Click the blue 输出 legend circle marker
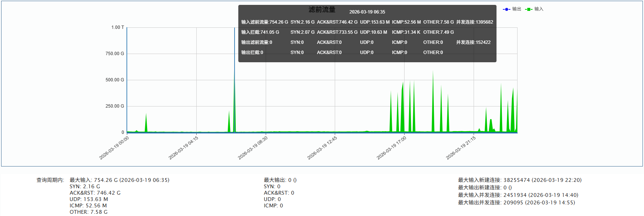The image size is (644, 216). 506,9
